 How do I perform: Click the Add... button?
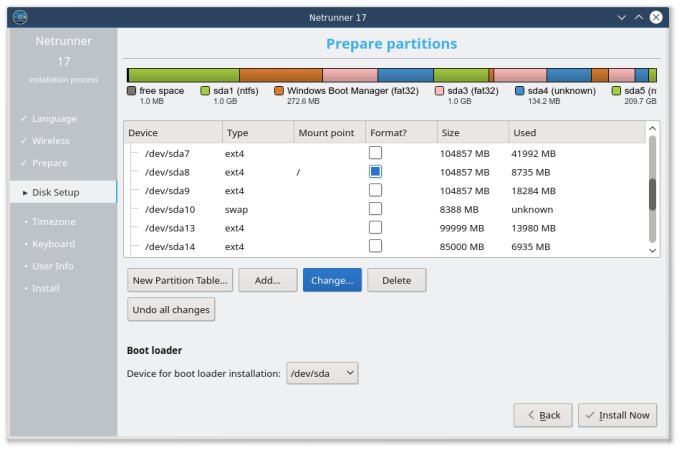tap(268, 280)
